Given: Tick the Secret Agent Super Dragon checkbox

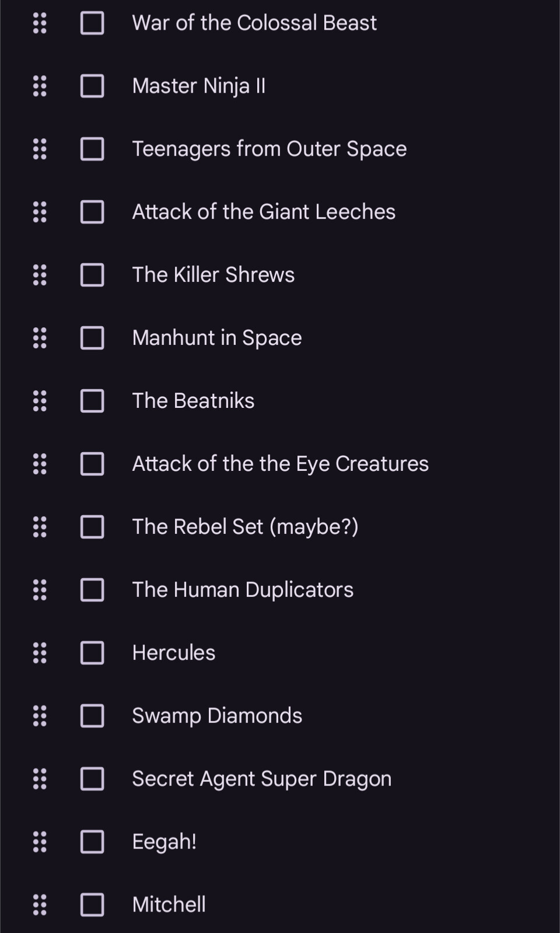Looking at the screenshot, I should pos(92,780).
